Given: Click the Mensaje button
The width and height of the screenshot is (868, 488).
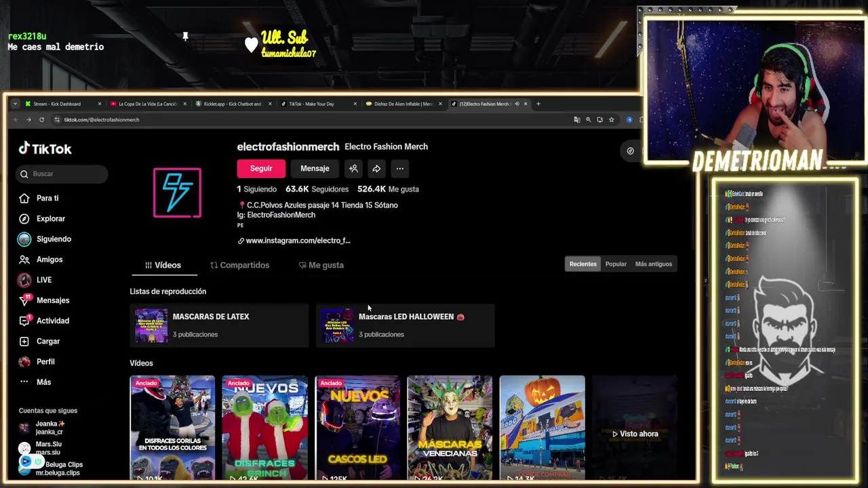Looking at the screenshot, I should 315,168.
